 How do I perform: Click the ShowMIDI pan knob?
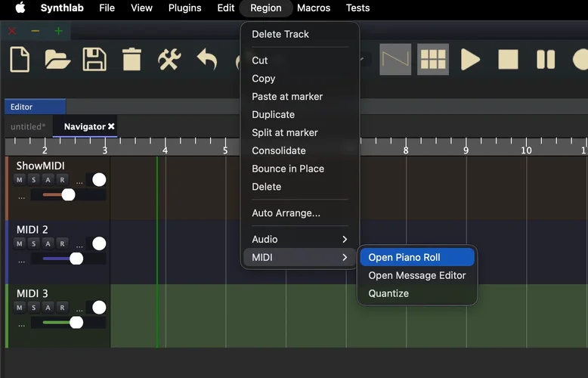tap(99, 180)
